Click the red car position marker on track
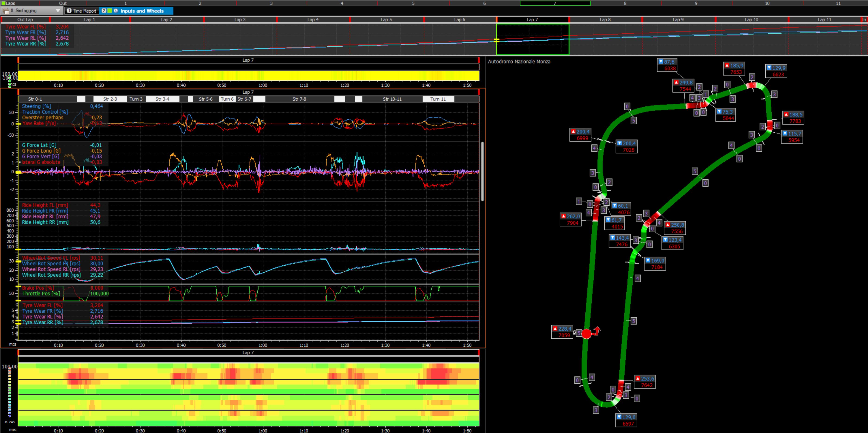 (x=586, y=334)
